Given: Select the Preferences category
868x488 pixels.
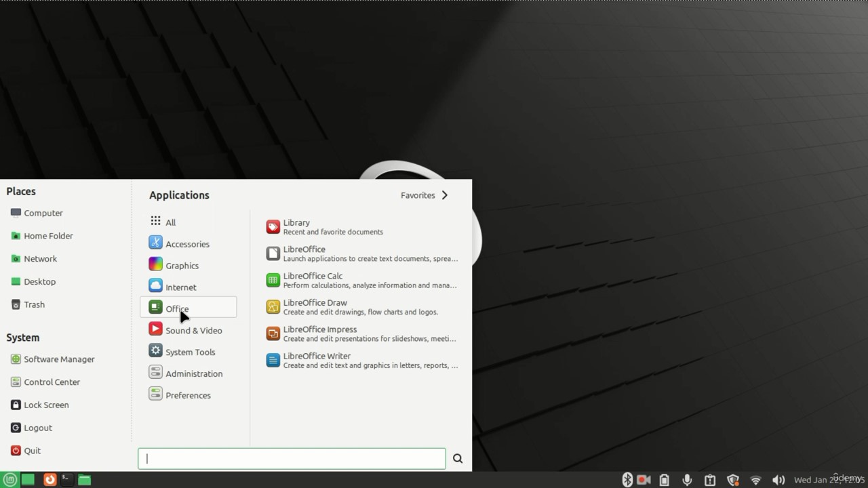Looking at the screenshot, I should [188, 395].
